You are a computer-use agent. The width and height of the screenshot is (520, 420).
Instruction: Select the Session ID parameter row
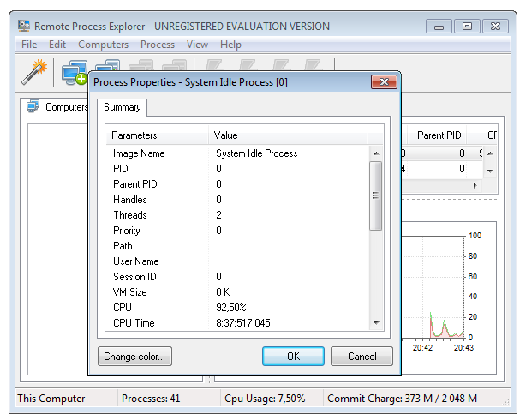point(238,277)
